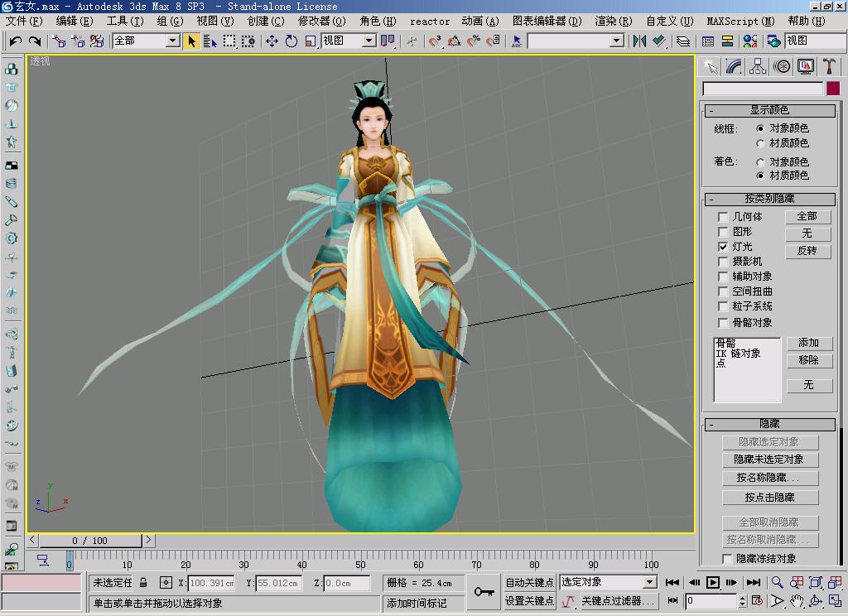Click the Pan hand viewport control
The image size is (848, 616).
[797, 601]
